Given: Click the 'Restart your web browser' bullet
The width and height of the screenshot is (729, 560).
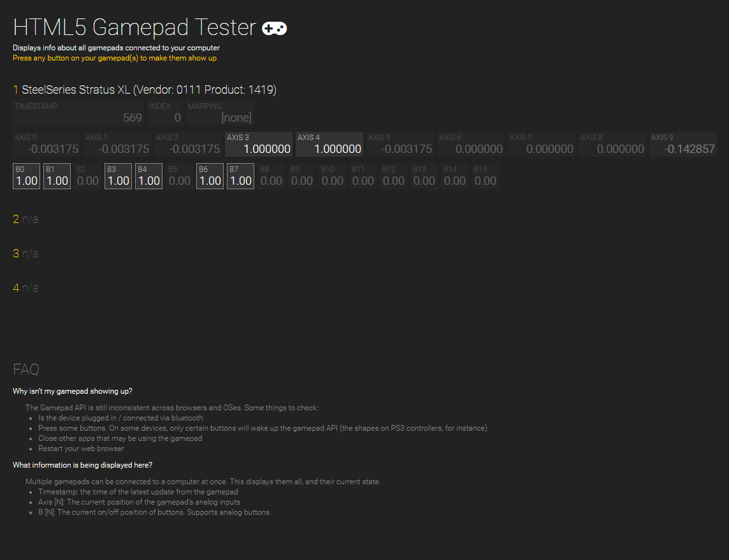Looking at the screenshot, I should (x=81, y=449).
